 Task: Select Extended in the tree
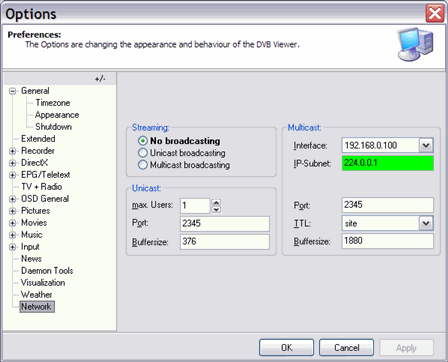click(38, 139)
